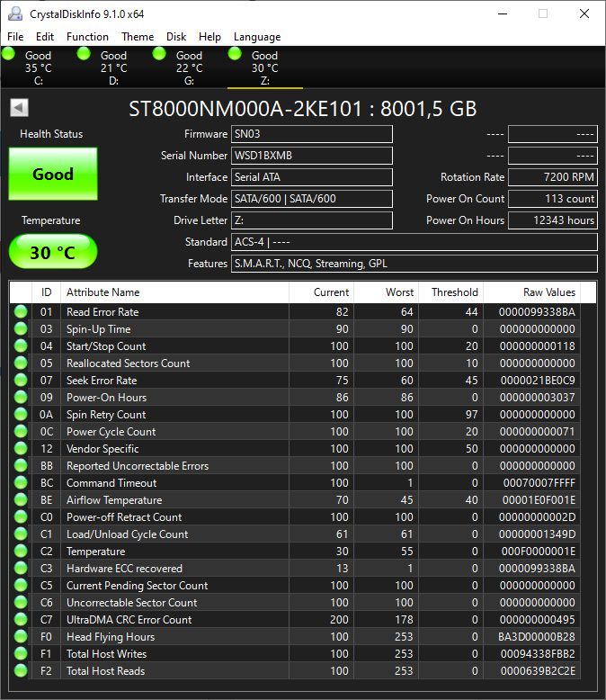Click the 30 °C temperature button
The height and width of the screenshot is (700, 606).
pos(53,252)
